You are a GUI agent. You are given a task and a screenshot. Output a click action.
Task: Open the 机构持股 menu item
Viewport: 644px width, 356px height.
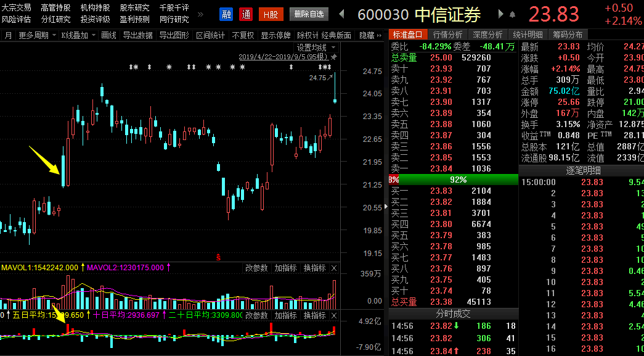click(95, 8)
